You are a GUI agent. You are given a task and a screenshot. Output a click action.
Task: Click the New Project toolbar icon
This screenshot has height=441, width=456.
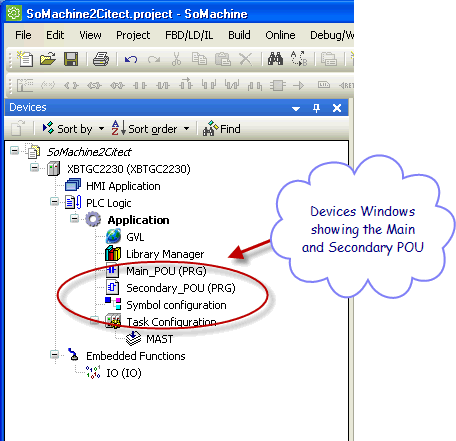[x=25, y=59]
